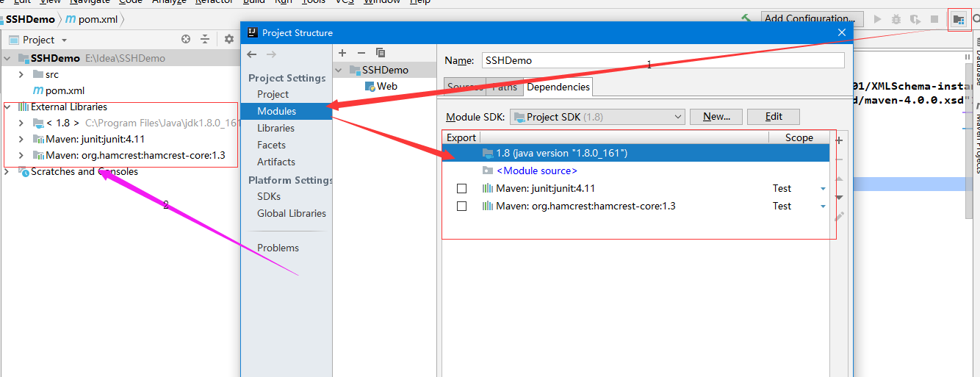Open Libraries in Project Settings
Image resolution: width=980 pixels, height=377 pixels.
tap(275, 128)
